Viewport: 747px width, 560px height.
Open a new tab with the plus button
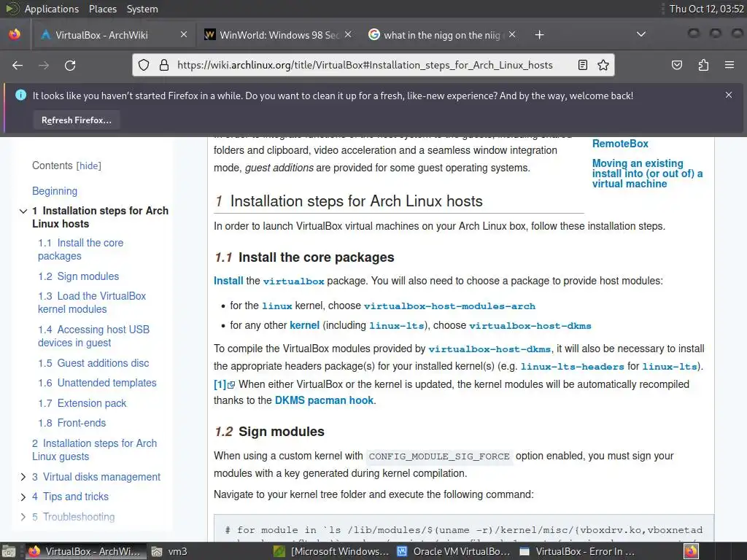point(539,35)
